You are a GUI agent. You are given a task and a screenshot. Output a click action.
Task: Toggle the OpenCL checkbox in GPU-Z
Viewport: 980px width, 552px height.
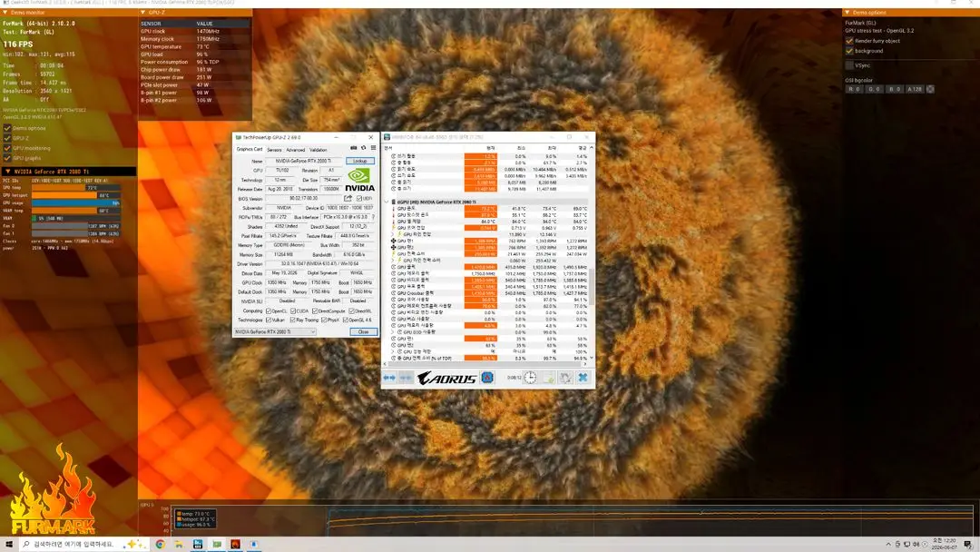[x=269, y=310]
